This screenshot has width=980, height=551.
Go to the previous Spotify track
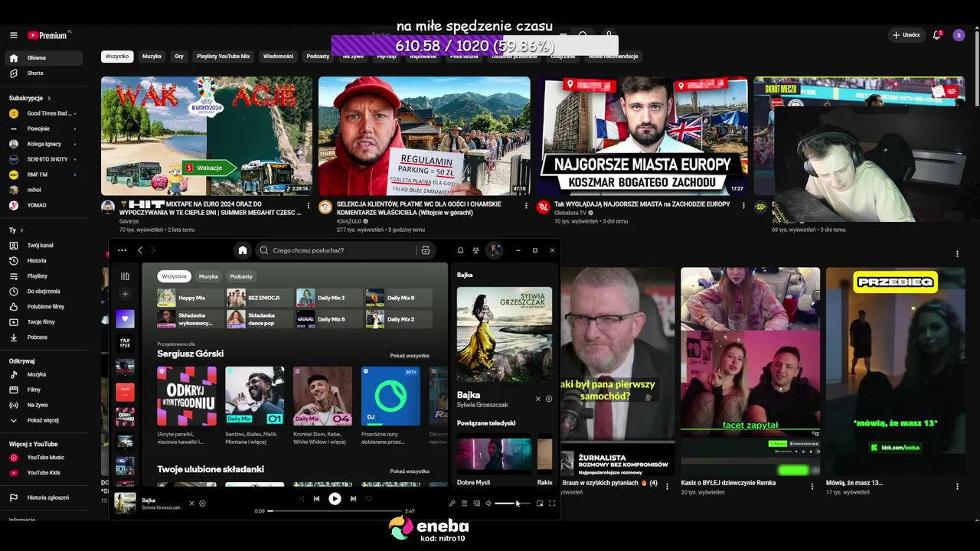[316, 499]
